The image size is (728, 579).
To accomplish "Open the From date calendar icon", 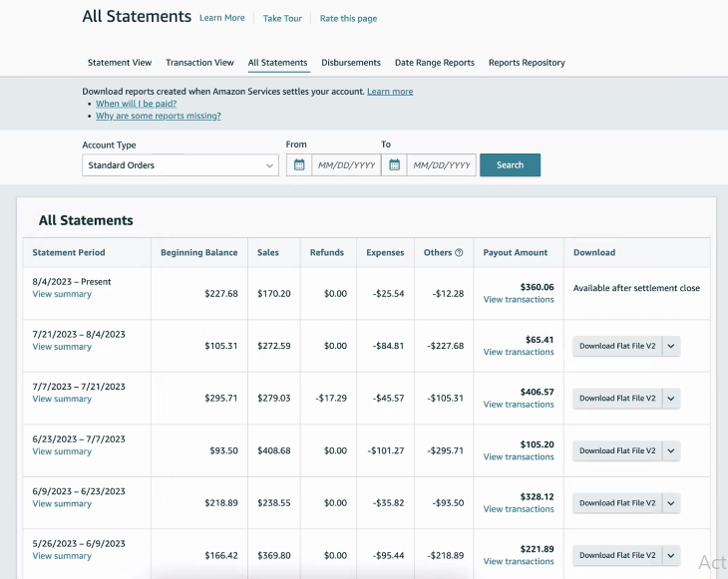I will tap(299, 165).
